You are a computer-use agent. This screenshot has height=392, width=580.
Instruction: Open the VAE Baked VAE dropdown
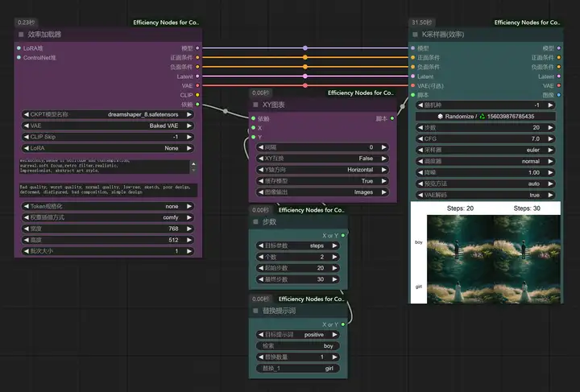pos(108,126)
